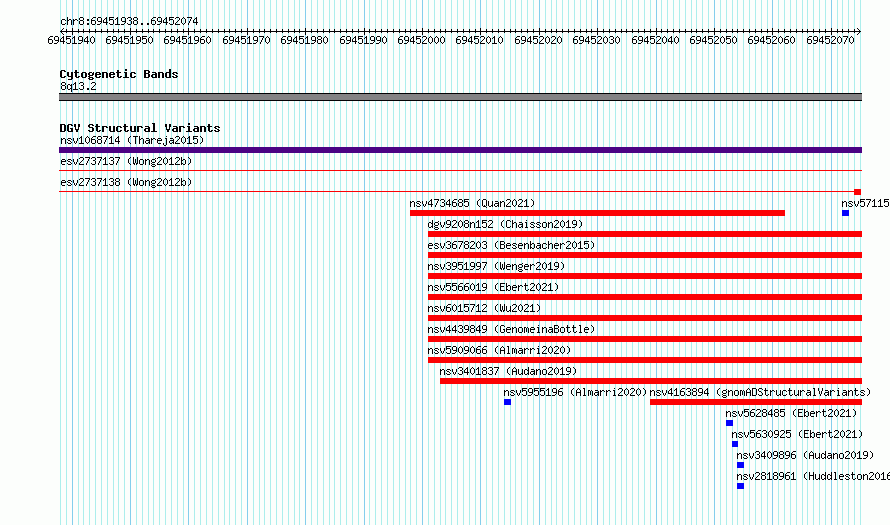Click the blue nsv3409896 marker
Image resolution: width=890 pixels, height=525 pixels.
pos(740,465)
